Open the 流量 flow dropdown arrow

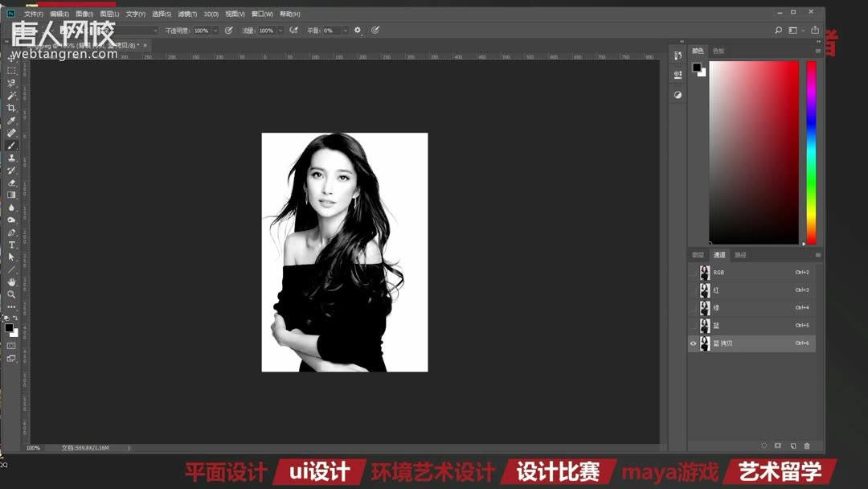(x=280, y=30)
